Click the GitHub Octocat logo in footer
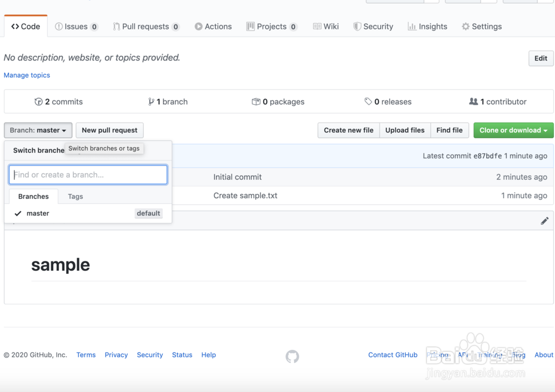 coord(292,356)
